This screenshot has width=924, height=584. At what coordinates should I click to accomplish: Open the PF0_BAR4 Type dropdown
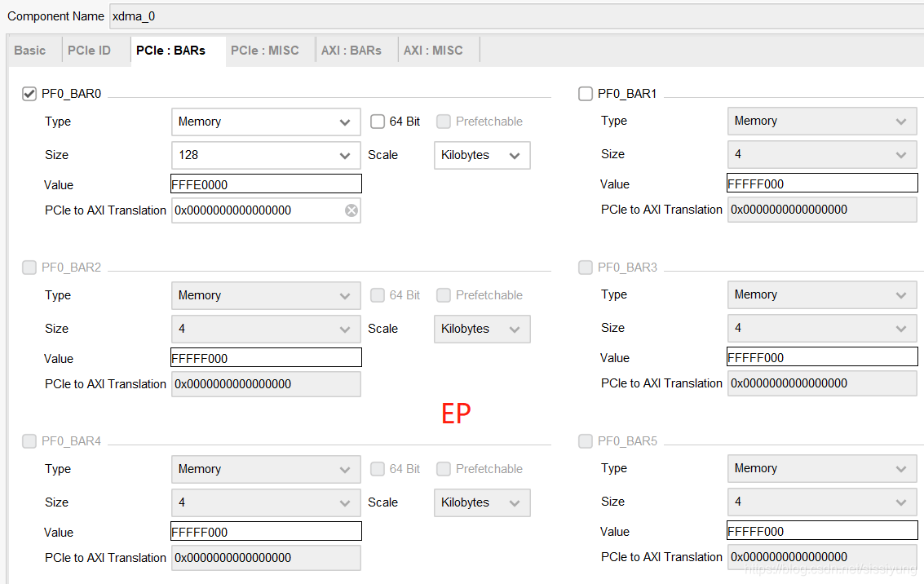pyautogui.click(x=266, y=469)
